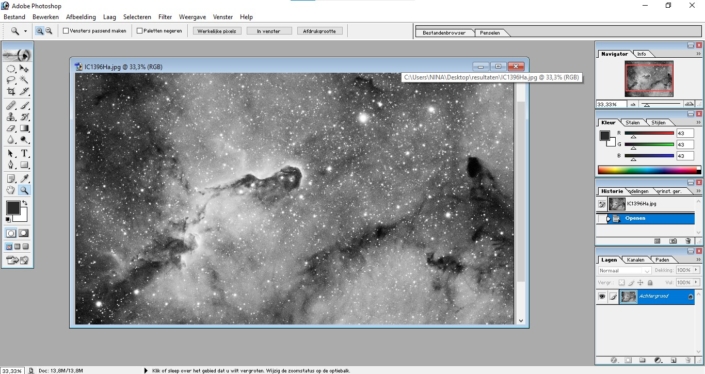Open Kleur panel flyout menu
Screen dimensions: 705x374
pos(698,122)
